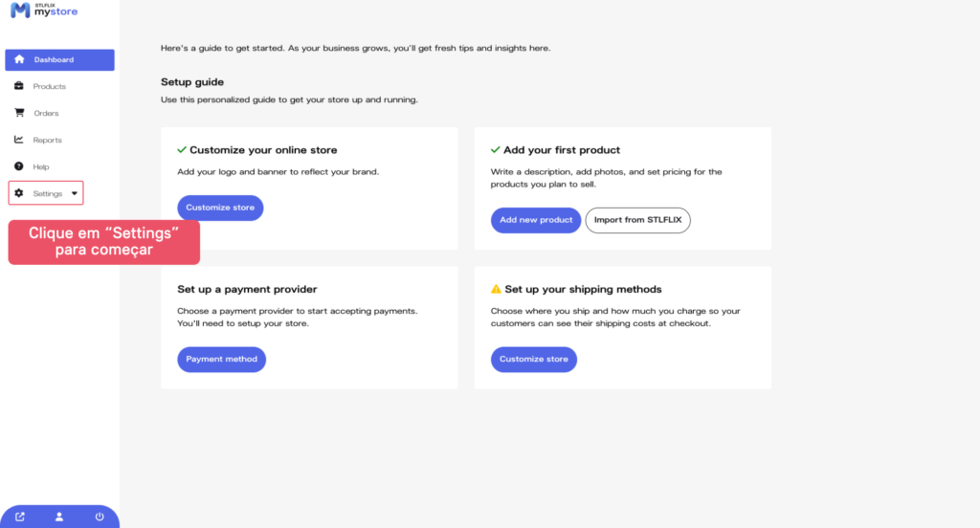Click the power logout icon
Screen dimensions: 980x528
100,517
